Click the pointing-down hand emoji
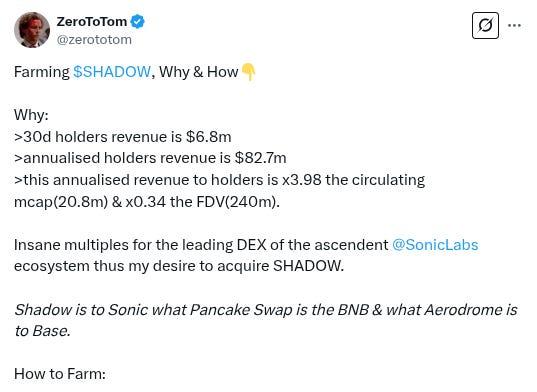 coord(248,72)
